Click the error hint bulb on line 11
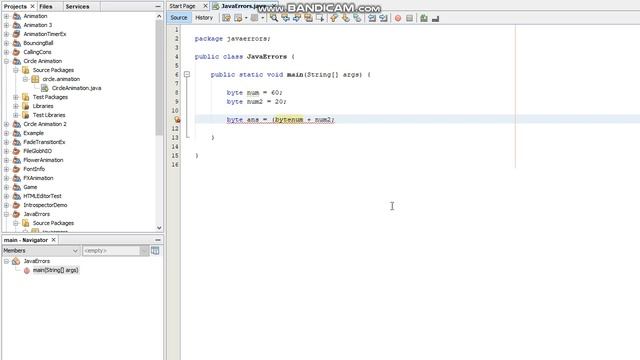This screenshot has width=640, height=360. pos(177,120)
